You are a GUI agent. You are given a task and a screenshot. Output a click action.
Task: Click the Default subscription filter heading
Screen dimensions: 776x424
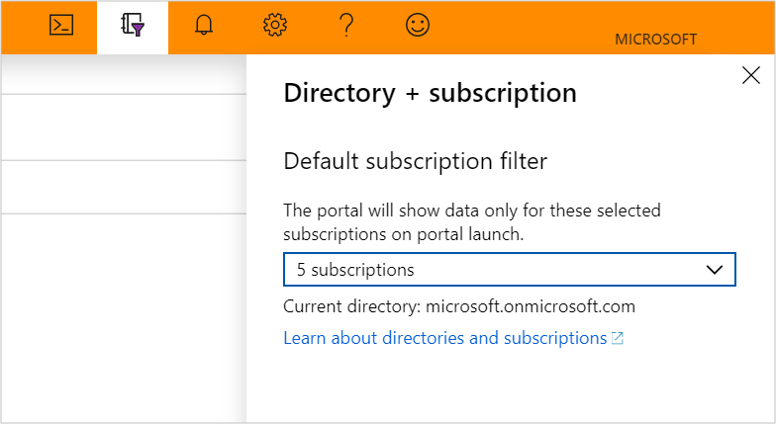[416, 160]
